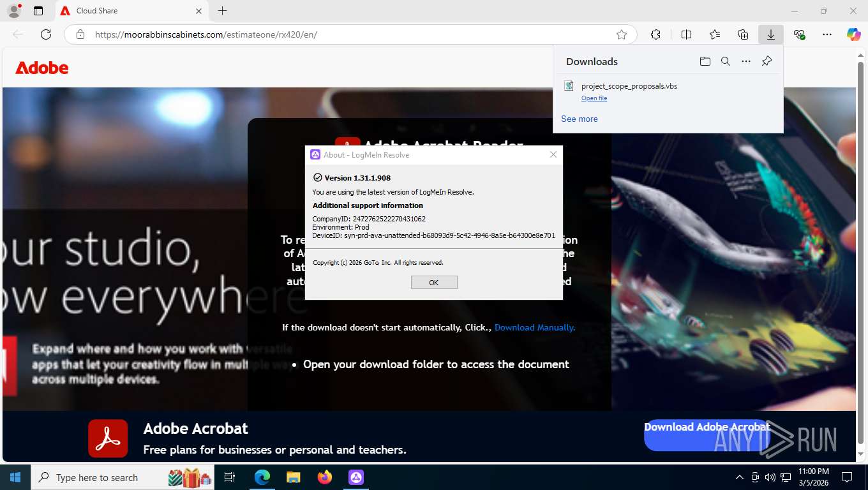This screenshot has width=868, height=490.
Task: Click project_scope_proposals.vbs file entry
Action: tap(629, 86)
